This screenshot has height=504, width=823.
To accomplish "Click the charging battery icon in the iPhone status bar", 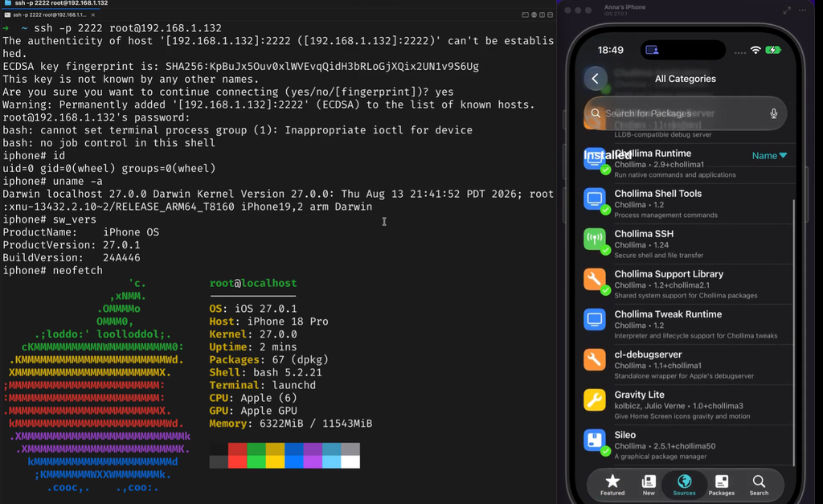I will (773, 51).
